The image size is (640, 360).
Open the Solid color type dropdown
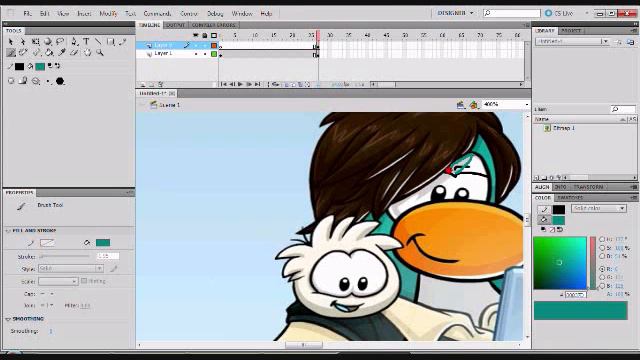click(599, 208)
